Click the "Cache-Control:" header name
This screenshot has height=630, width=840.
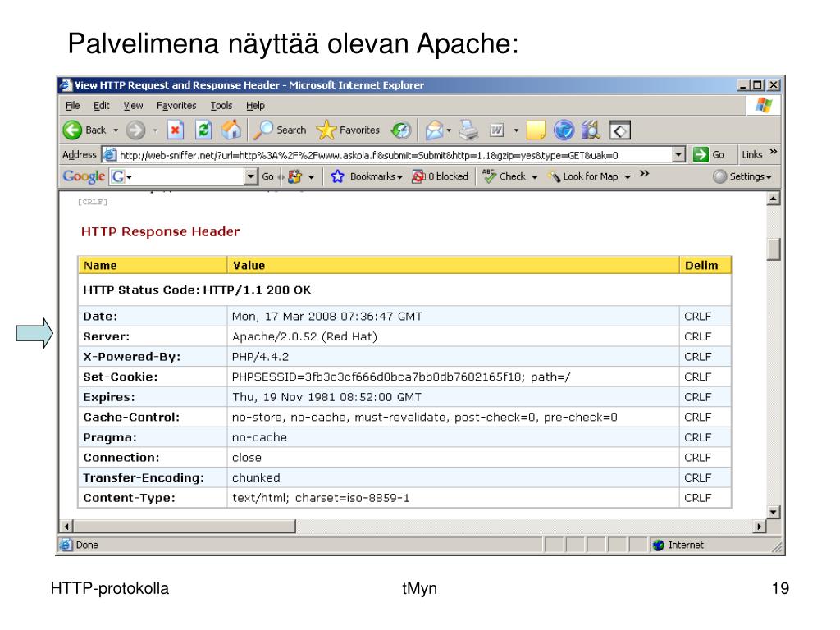131,418
